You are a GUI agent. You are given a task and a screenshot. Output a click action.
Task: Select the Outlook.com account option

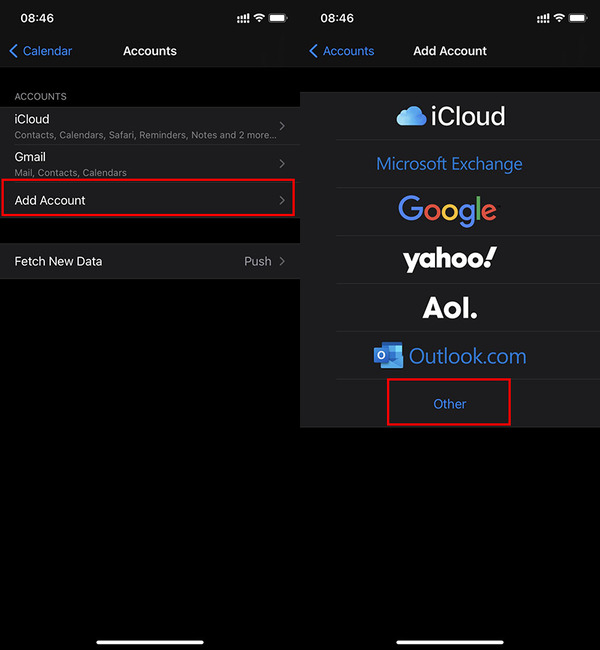(x=449, y=356)
